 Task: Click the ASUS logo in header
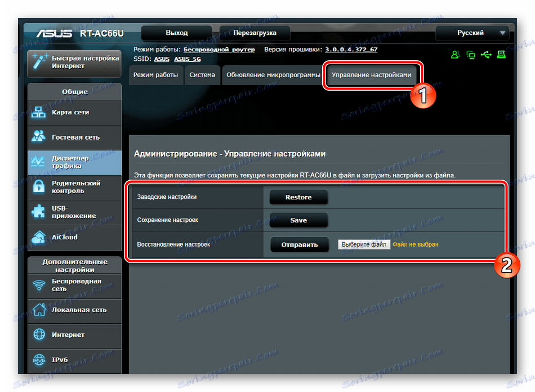(54, 33)
